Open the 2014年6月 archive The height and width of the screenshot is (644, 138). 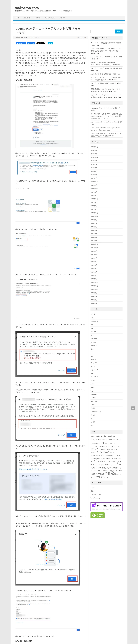tap(94, 303)
